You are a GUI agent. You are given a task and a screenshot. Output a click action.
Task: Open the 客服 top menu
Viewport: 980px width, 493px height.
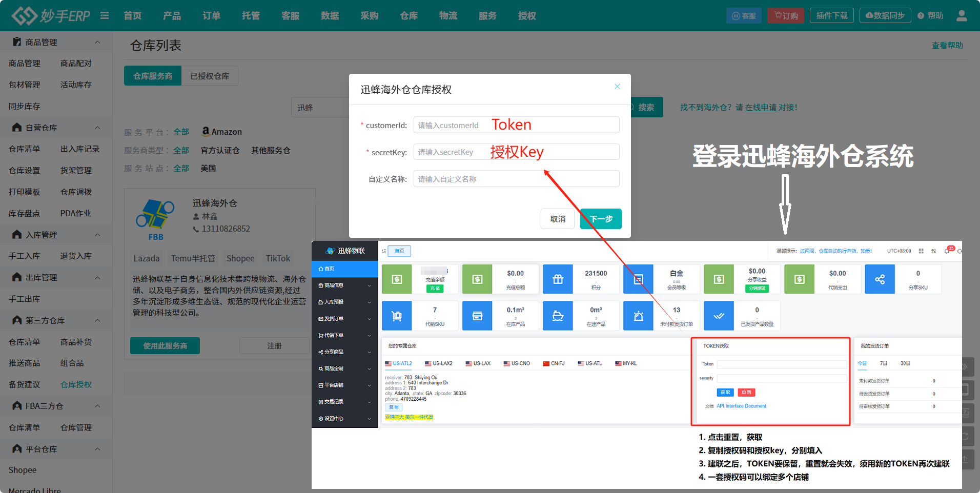(x=291, y=16)
